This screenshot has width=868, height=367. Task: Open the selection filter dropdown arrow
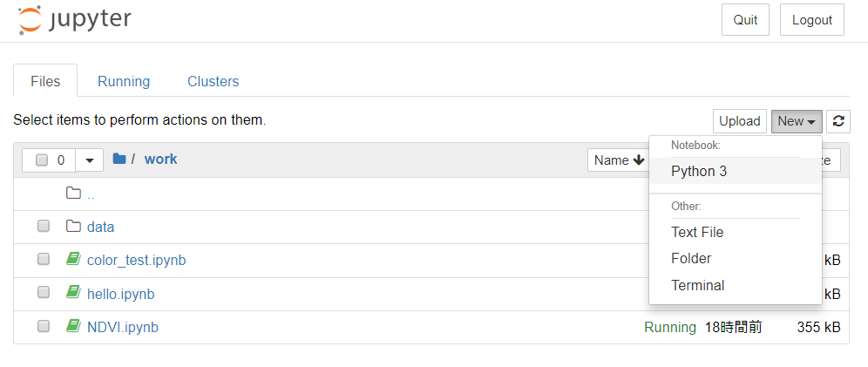89,160
